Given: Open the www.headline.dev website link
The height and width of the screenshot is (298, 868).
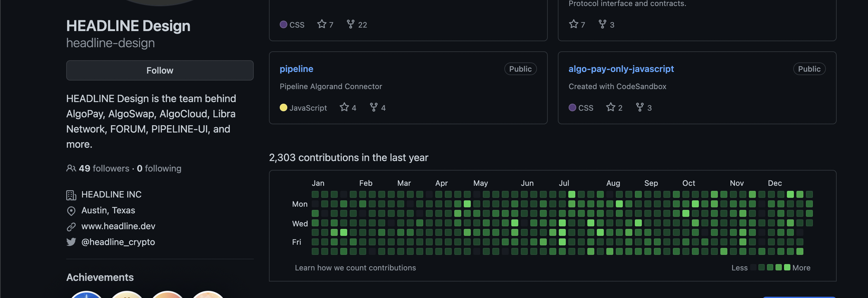Looking at the screenshot, I should coord(118,226).
